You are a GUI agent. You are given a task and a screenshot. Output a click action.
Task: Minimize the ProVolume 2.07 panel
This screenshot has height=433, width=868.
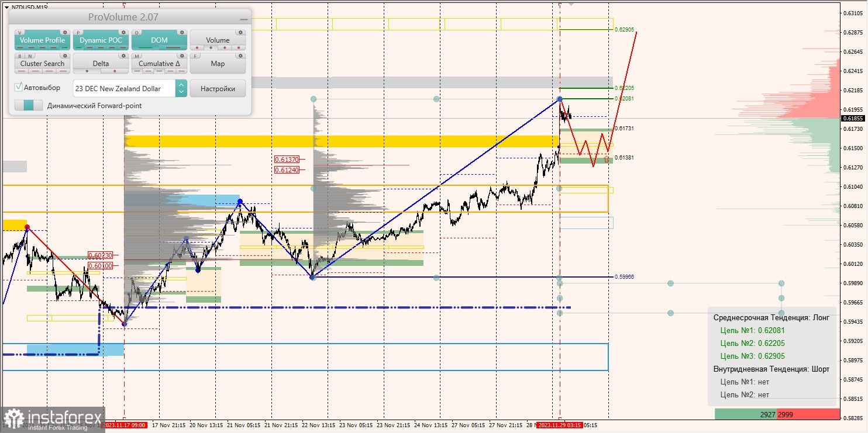tap(243, 18)
